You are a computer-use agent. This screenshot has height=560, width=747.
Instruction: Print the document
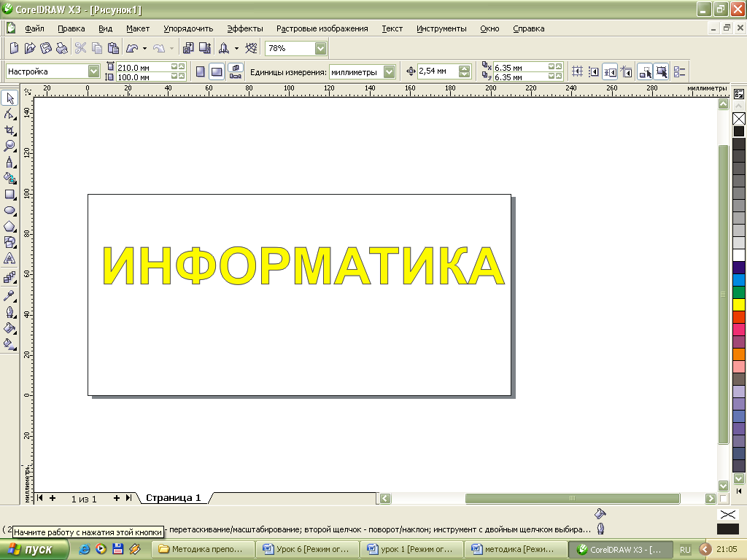pyautogui.click(x=61, y=48)
